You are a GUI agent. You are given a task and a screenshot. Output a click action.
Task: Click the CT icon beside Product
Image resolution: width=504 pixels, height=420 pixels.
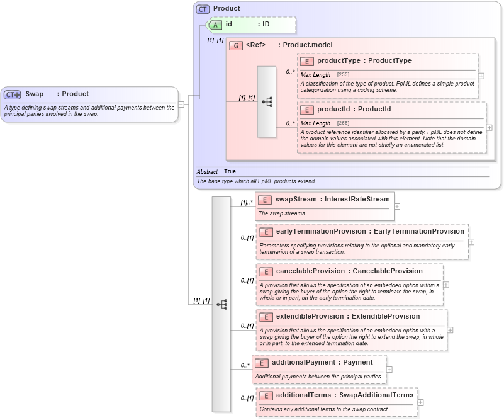click(203, 9)
